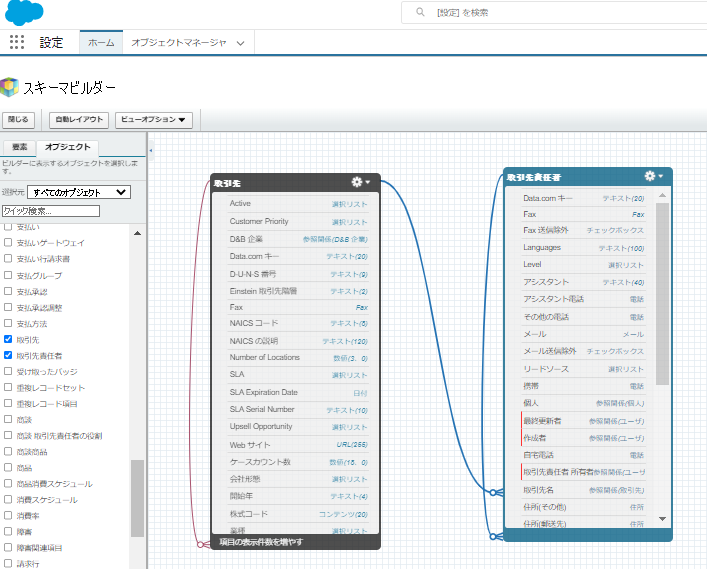Select the 最終更新者 field row

point(583,421)
